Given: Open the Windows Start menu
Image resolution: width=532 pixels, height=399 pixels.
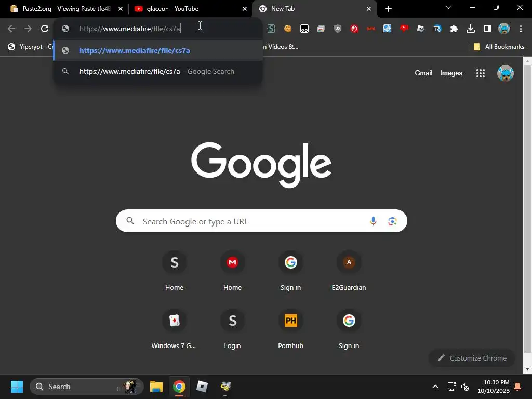Looking at the screenshot, I should pyautogui.click(x=17, y=387).
